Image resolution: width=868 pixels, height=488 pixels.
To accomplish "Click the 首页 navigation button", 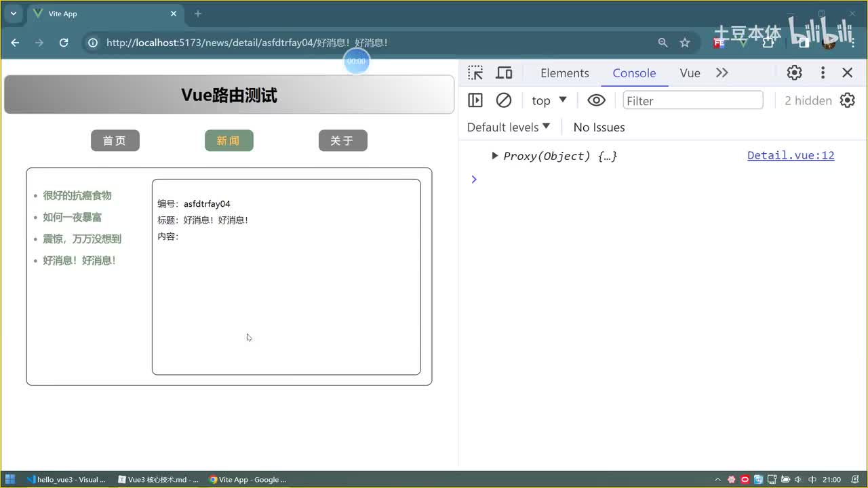I will pos(115,140).
